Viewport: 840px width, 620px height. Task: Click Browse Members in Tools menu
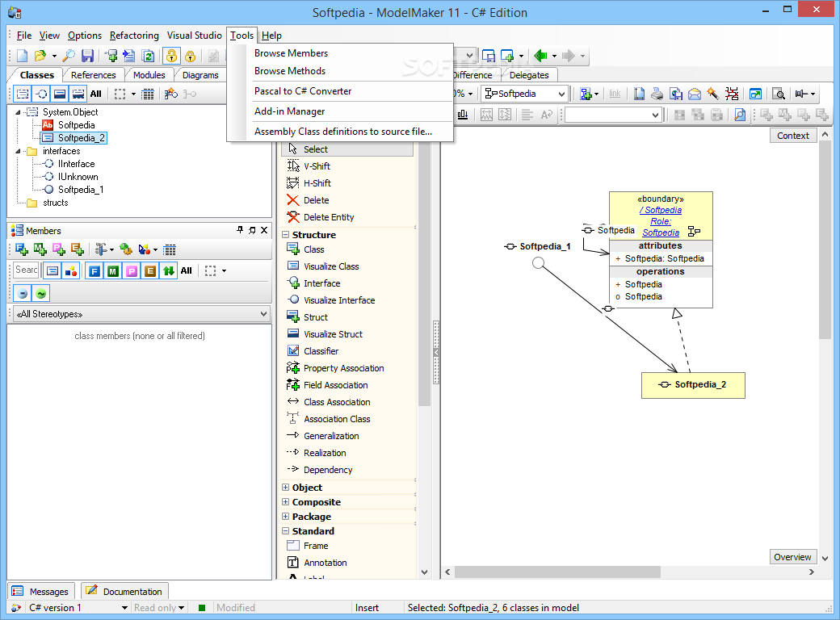(291, 53)
